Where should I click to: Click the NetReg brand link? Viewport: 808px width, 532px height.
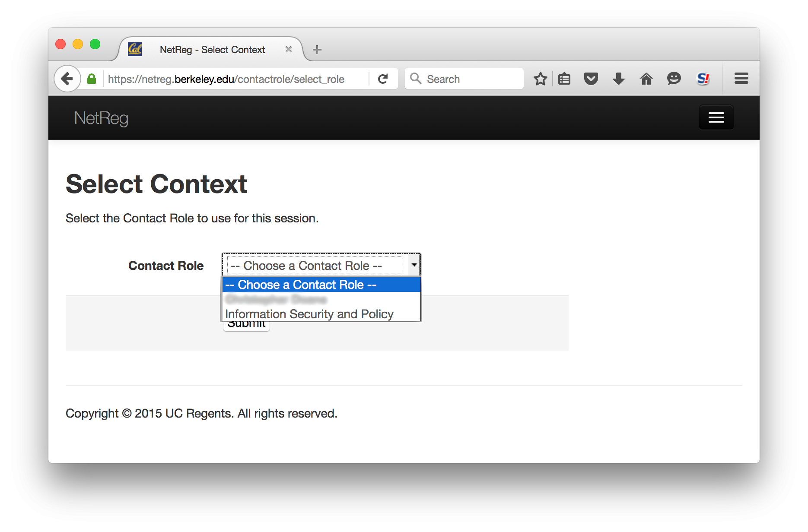coord(101,118)
